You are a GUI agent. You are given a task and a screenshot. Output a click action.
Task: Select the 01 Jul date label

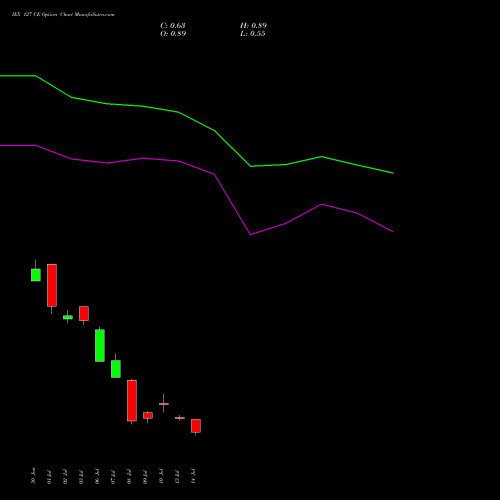click(x=49, y=477)
